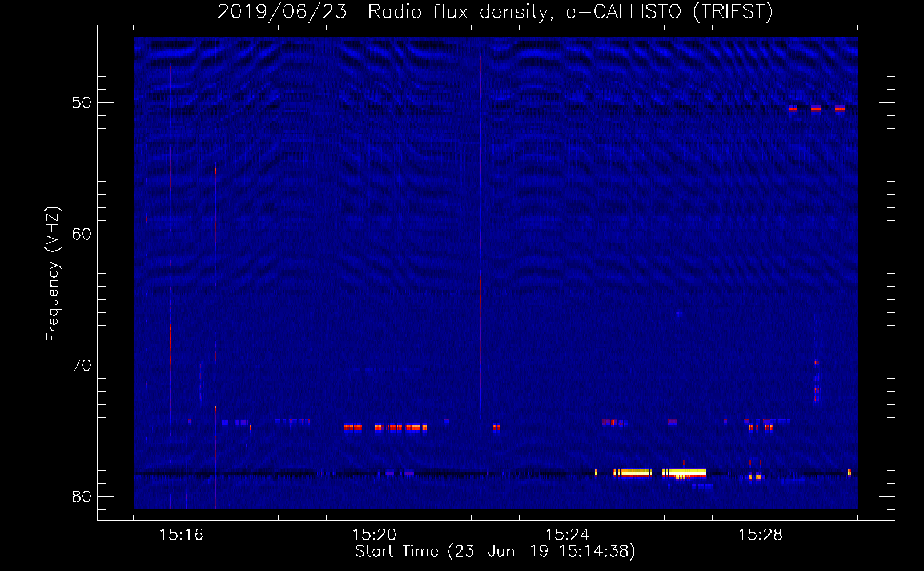Click the "Frequency (MHZ)" y-axis label
The image size is (924, 571).
[x=53, y=274]
